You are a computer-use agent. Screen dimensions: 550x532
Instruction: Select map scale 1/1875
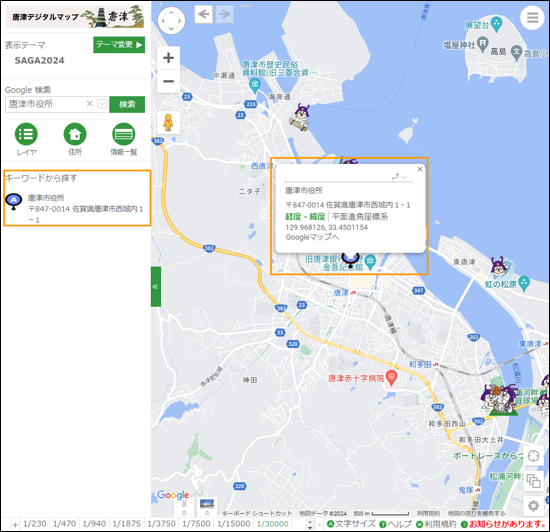[x=126, y=524]
